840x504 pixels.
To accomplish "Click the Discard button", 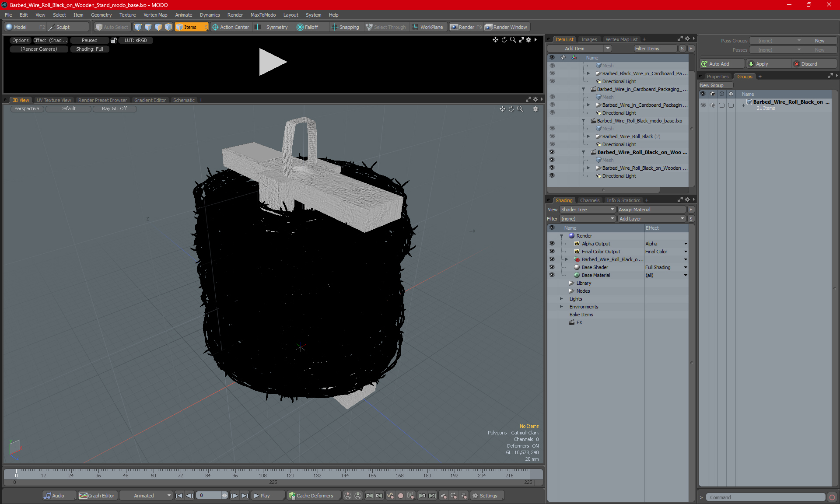I will [815, 64].
